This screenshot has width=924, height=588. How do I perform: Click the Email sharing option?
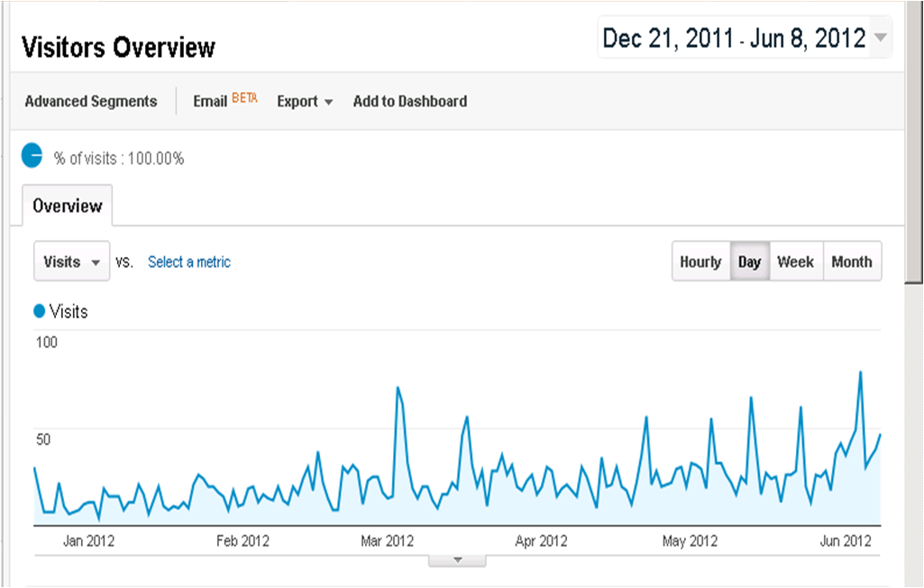(212, 101)
